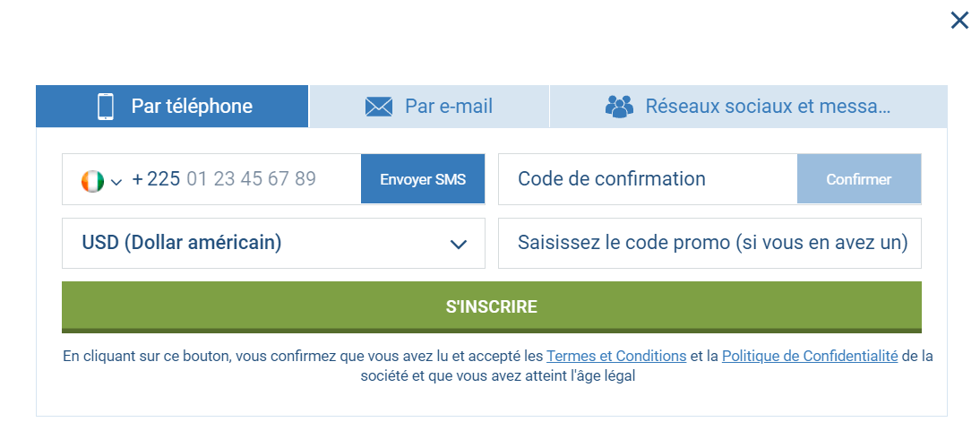Screen dimensions: 980x448
Task: Click the Ivory Coast flag icon
Action: coord(92,181)
